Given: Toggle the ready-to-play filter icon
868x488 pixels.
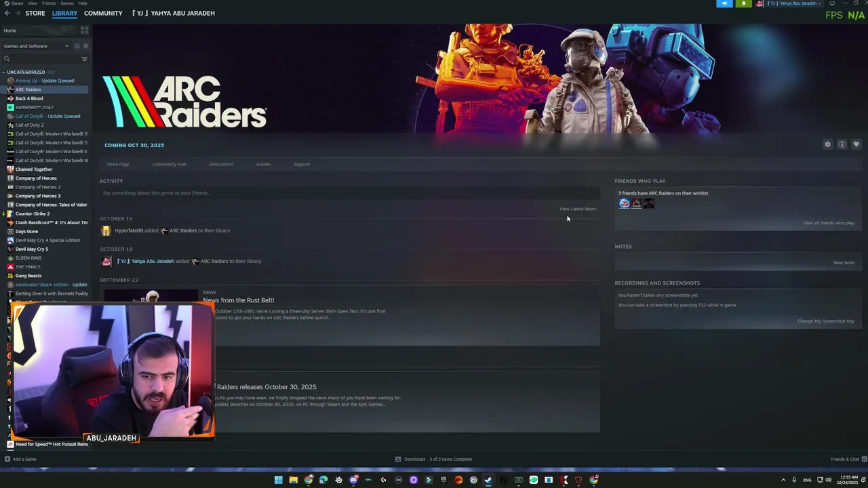Looking at the screenshot, I should [85, 46].
